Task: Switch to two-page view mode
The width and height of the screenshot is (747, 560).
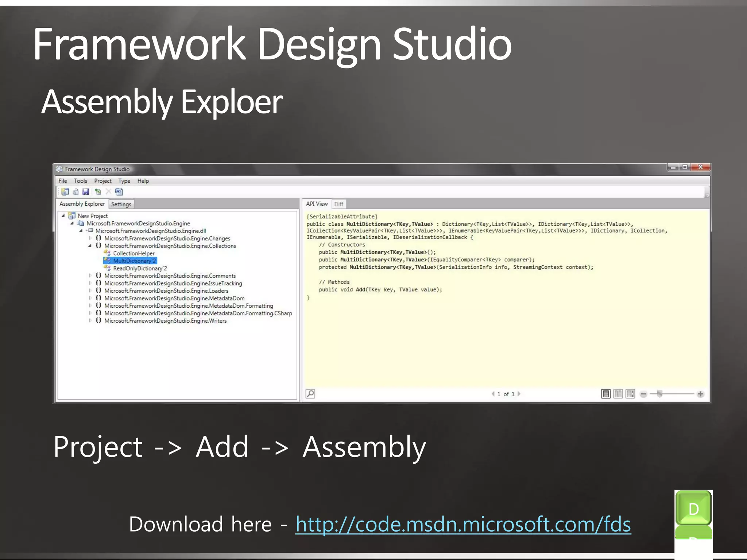Action: [618, 394]
